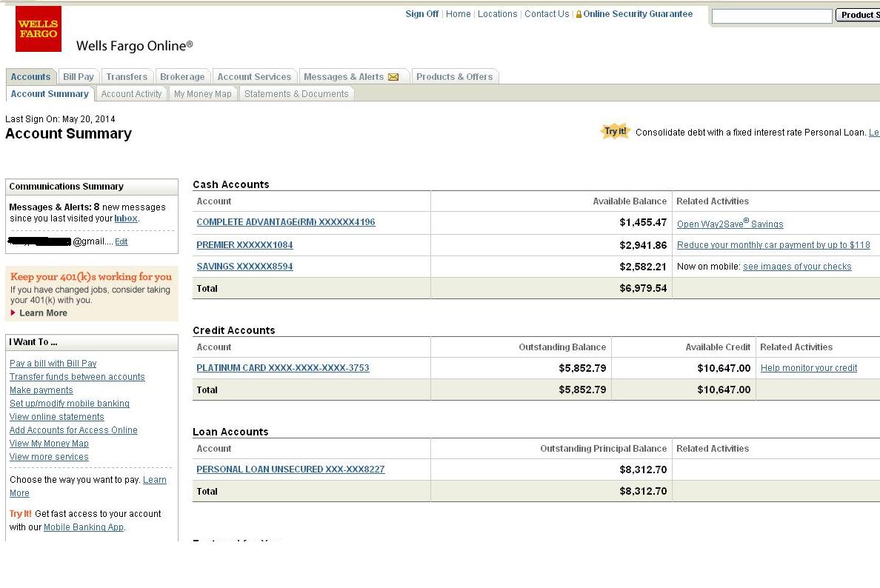Open COMPLETE ADVANTAGE(RM) XXXXXX4196 account
Viewport: 880px width, 588px height.
tap(286, 222)
